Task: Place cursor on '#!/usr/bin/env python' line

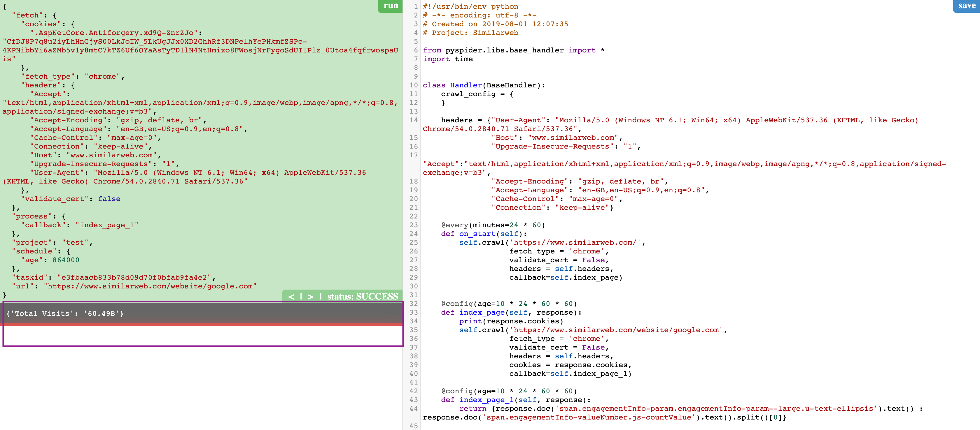Action: 470,6
